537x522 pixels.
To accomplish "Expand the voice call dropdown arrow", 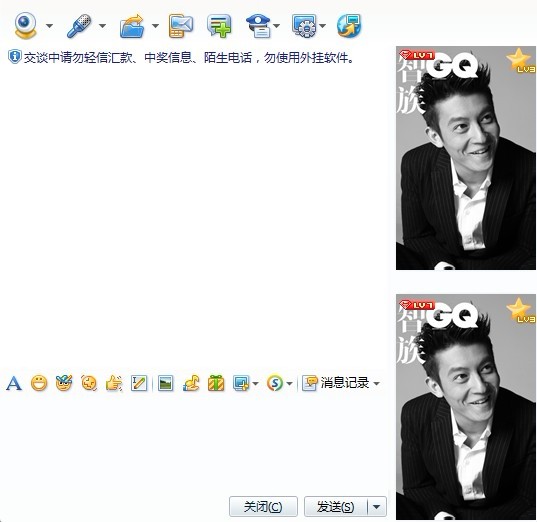I will [x=102, y=26].
